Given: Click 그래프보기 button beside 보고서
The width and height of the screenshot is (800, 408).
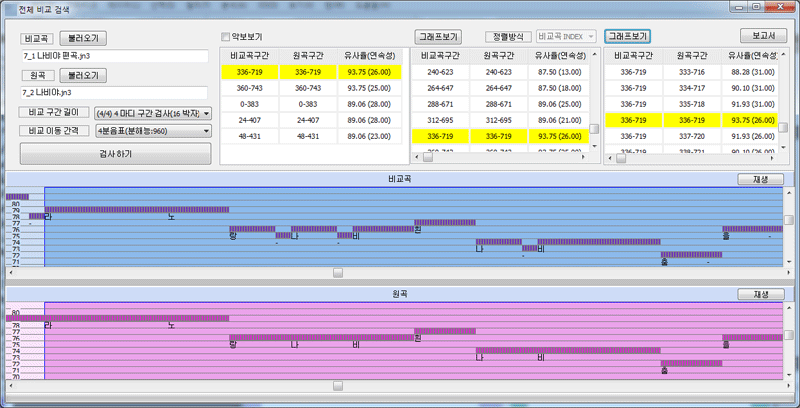Looking at the screenshot, I should (628, 36).
